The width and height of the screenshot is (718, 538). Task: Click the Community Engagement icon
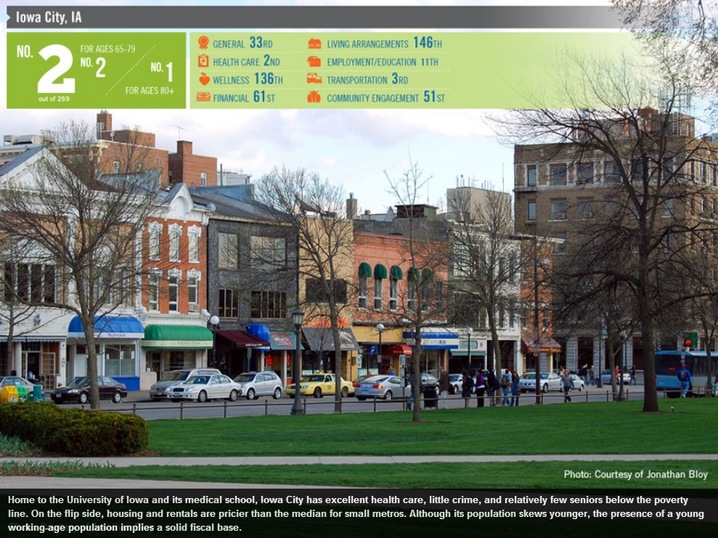pyautogui.click(x=314, y=97)
